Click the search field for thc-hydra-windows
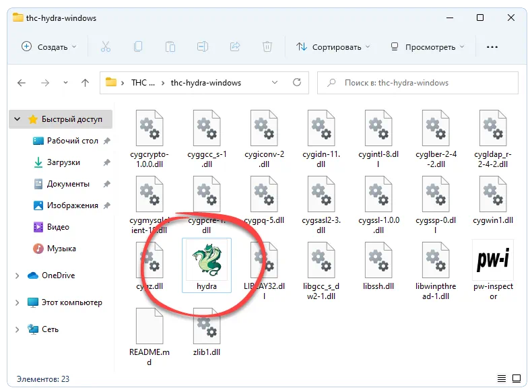Screen dimensions: 532x392 [418, 83]
